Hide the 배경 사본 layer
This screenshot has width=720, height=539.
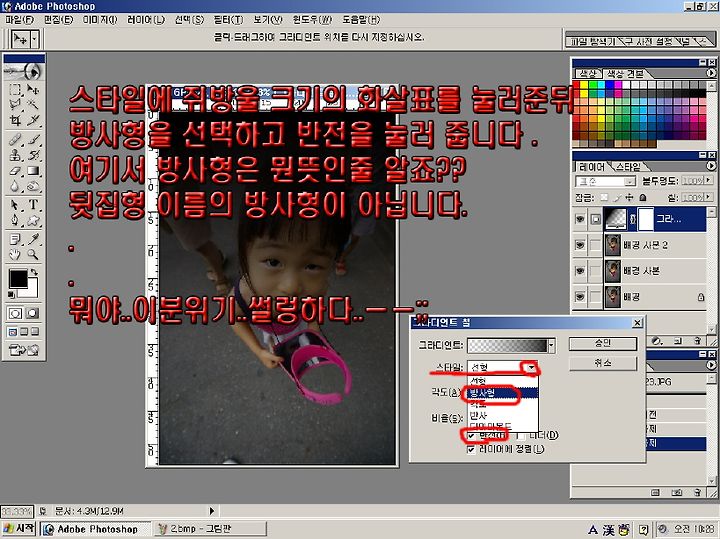click(580, 271)
